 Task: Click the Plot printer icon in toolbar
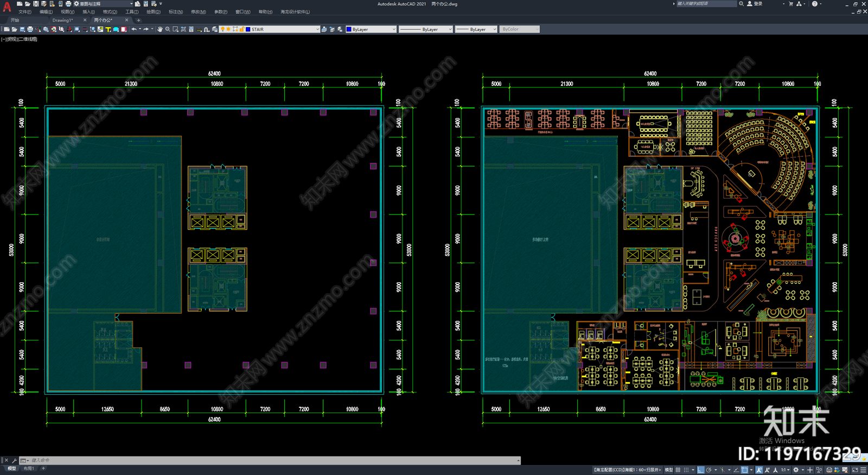pos(30,29)
